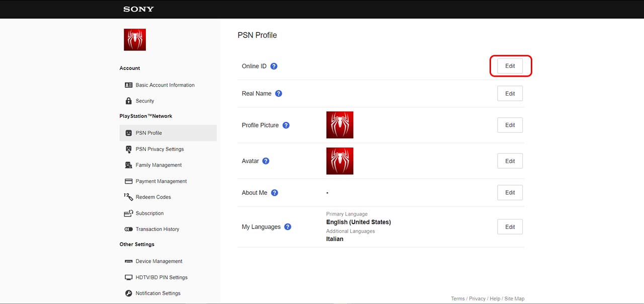Click the Real Name label
The height and width of the screenshot is (304, 644).
click(x=257, y=94)
